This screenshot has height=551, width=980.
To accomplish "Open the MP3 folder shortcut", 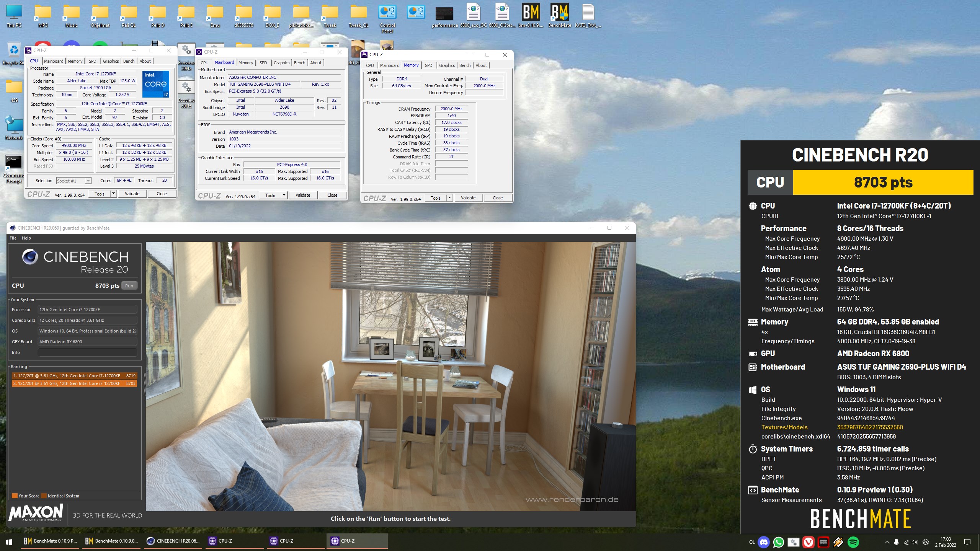I will [x=43, y=16].
